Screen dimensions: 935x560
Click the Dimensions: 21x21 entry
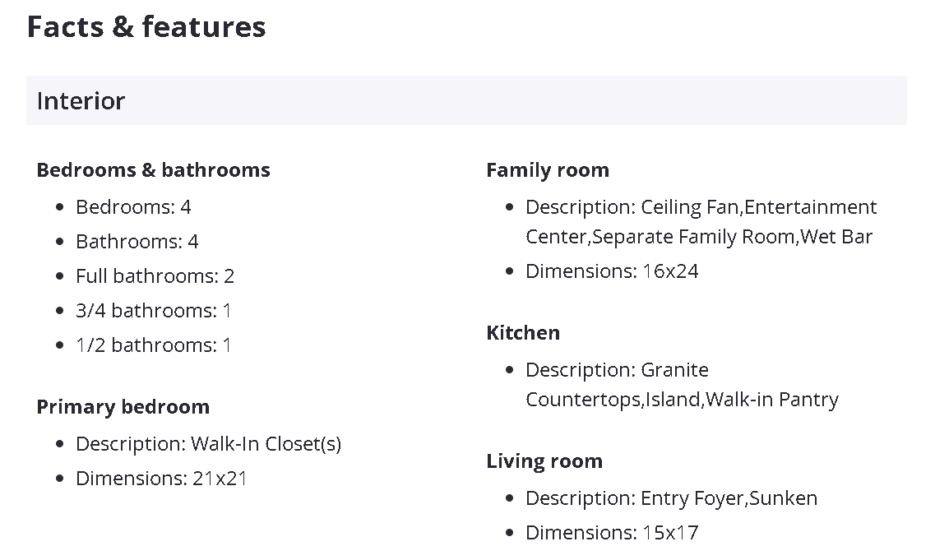(161, 479)
